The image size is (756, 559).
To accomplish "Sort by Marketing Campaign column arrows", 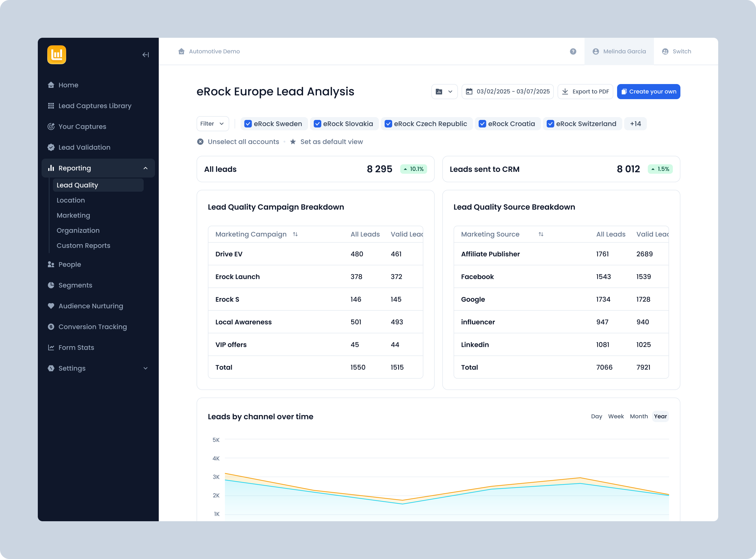I will click(295, 234).
